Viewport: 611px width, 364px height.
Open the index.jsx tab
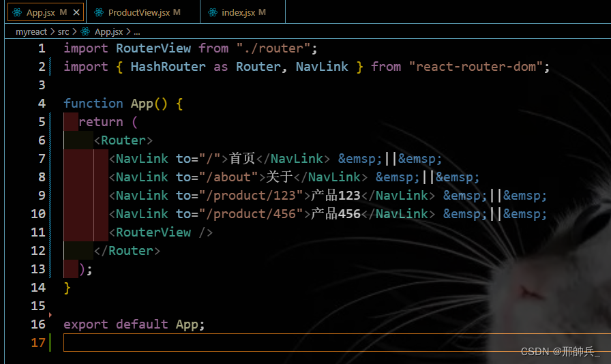point(242,12)
